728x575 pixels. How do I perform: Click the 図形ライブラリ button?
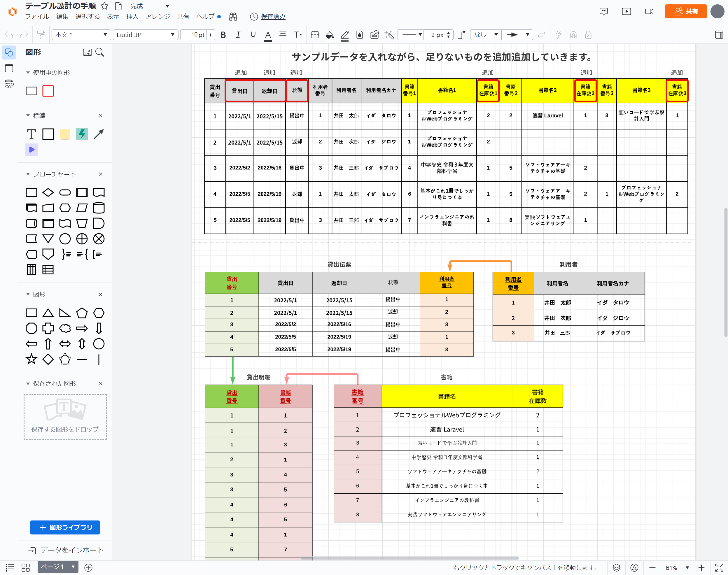click(x=65, y=527)
